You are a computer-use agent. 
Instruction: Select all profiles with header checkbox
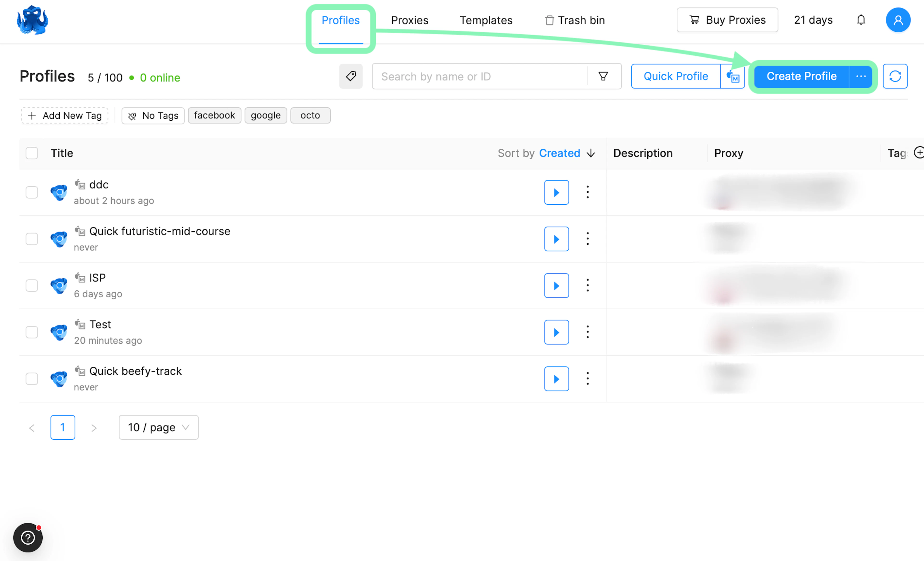(x=32, y=153)
